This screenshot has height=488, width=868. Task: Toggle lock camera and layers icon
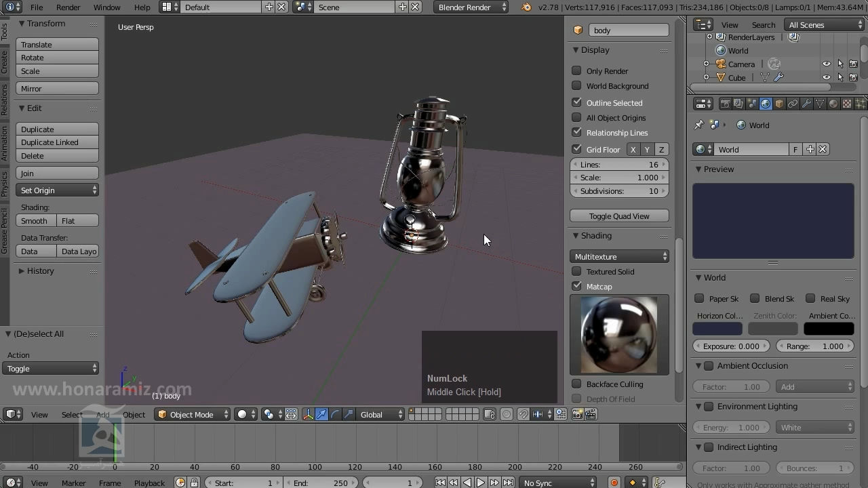coord(490,414)
